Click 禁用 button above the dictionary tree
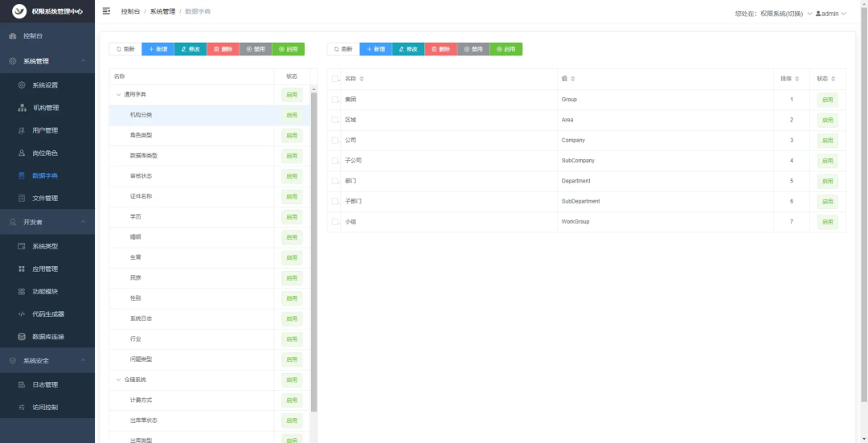Screen dimensions: 868x443 (x=256, y=49)
